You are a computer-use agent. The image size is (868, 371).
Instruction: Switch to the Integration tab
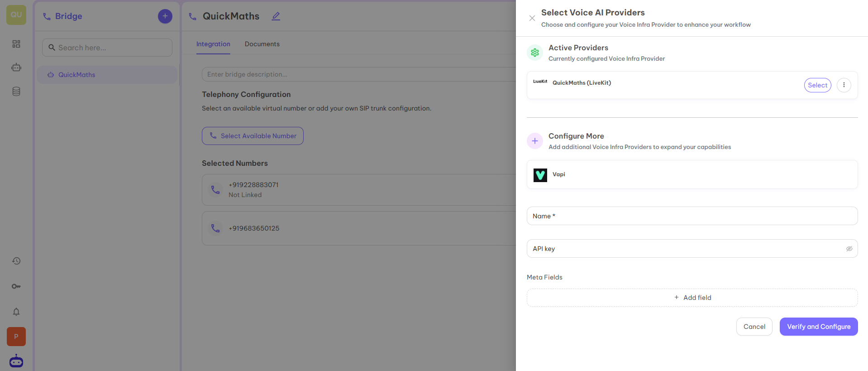tap(213, 44)
